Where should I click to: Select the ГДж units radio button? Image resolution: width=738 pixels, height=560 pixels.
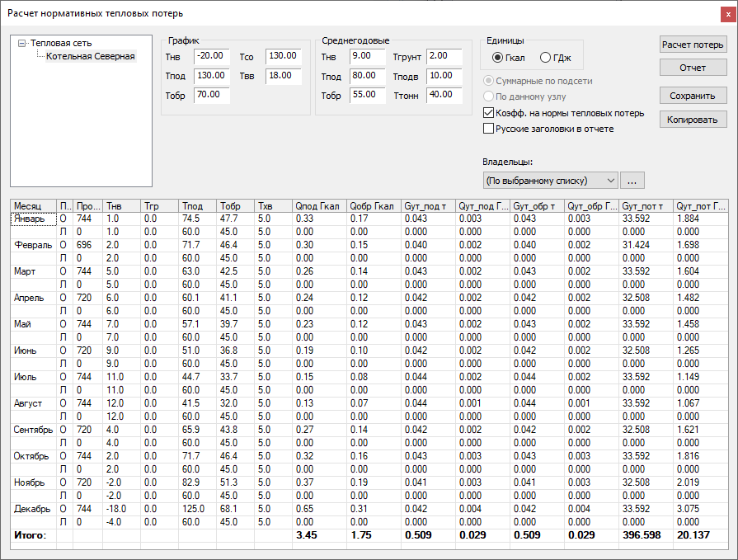click(x=545, y=58)
